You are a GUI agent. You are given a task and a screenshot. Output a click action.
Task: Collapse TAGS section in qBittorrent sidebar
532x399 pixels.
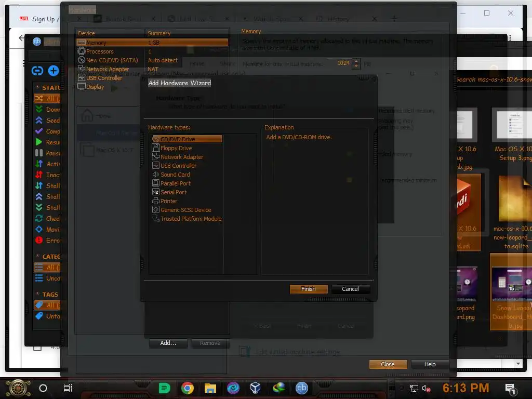tap(37, 294)
